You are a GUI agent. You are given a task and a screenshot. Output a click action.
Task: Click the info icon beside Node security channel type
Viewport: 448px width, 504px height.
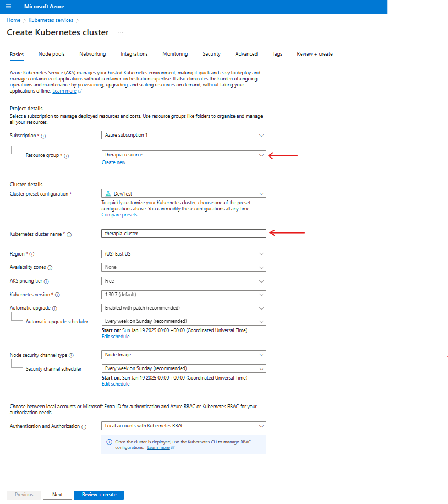(72, 355)
